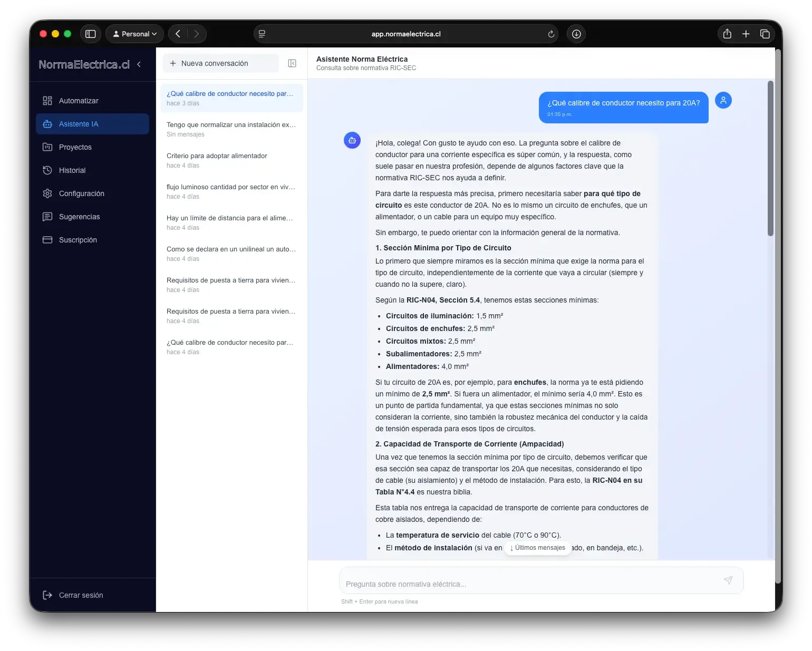Click the chat scrollbar thumb
Image resolution: width=812 pixels, height=651 pixels.
770,158
